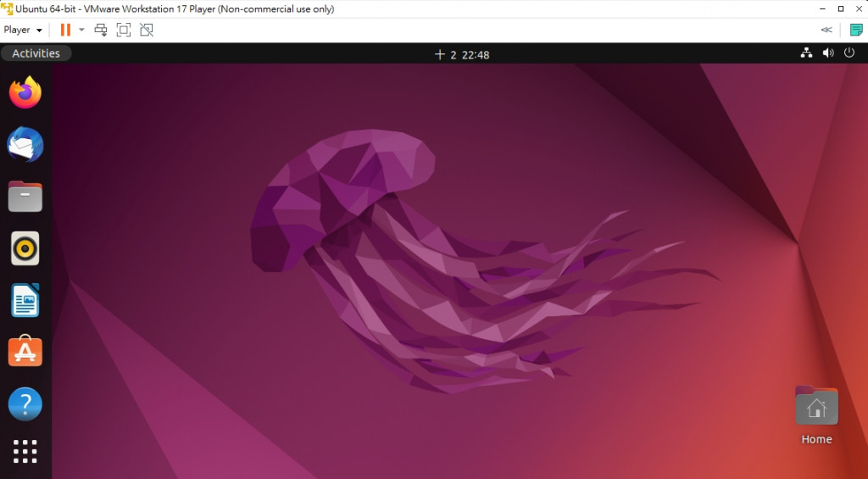Click the wired network status icon
868x479 pixels.
pos(807,53)
